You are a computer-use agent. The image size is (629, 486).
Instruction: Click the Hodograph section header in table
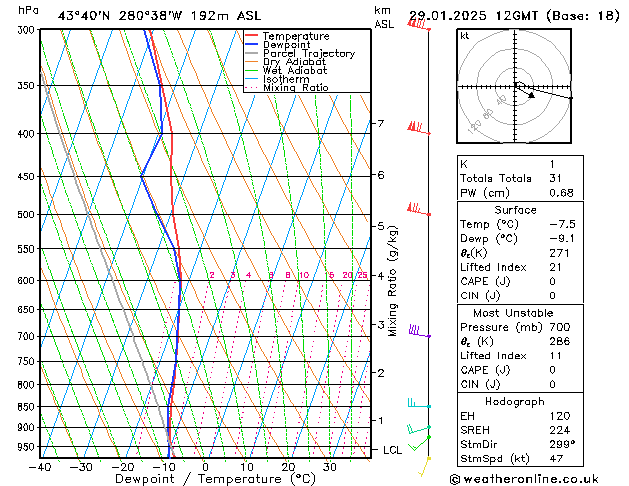point(516,401)
